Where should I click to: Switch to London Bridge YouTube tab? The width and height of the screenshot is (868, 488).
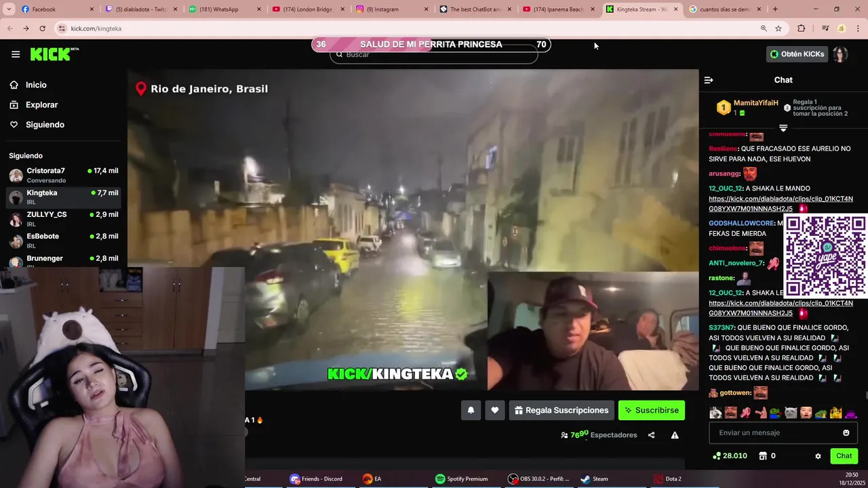[x=309, y=9]
